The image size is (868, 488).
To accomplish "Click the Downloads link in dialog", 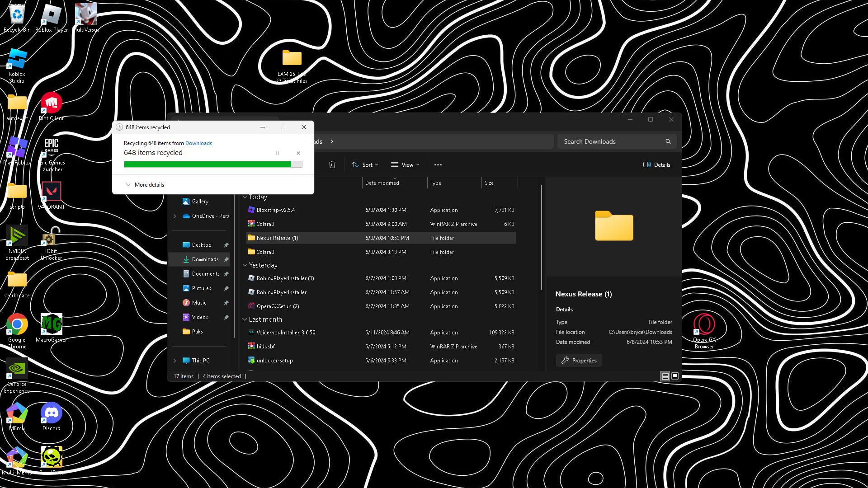I will point(198,143).
